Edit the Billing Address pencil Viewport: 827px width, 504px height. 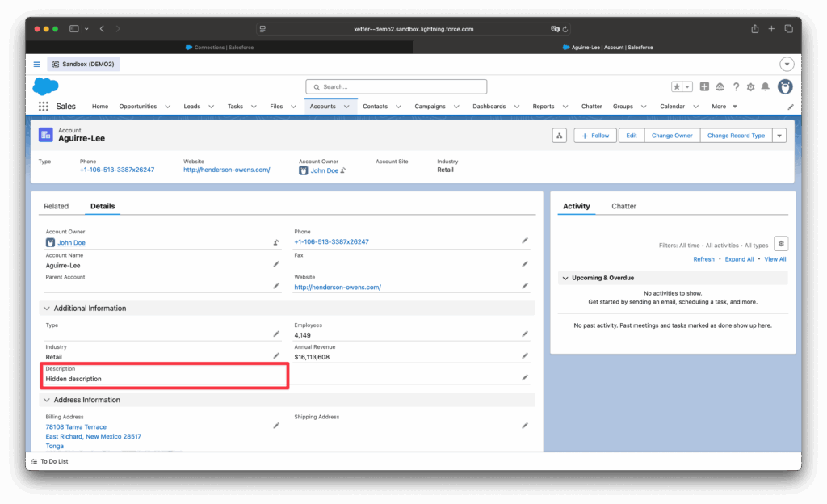coord(276,426)
